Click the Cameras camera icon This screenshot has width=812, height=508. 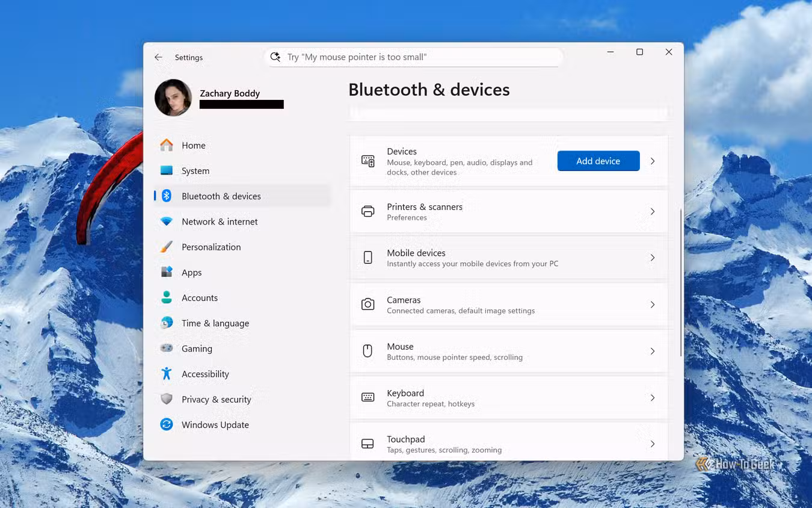(368, 305)
